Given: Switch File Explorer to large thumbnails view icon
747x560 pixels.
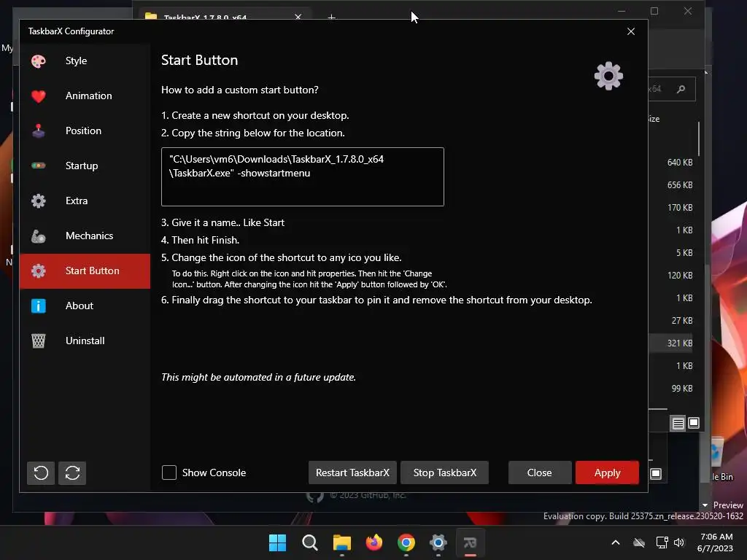Looking at the screenshot, I should click(694, 423).
